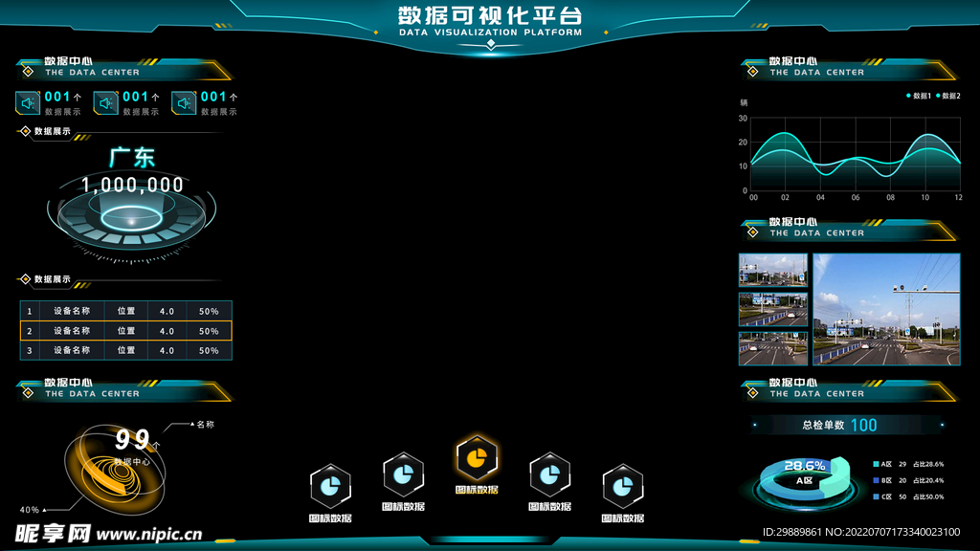Image resolution: width=980 pixels, height=551 pixels.
Task: Open the top small traffic camera thumbnail
Action: [773, 270]
